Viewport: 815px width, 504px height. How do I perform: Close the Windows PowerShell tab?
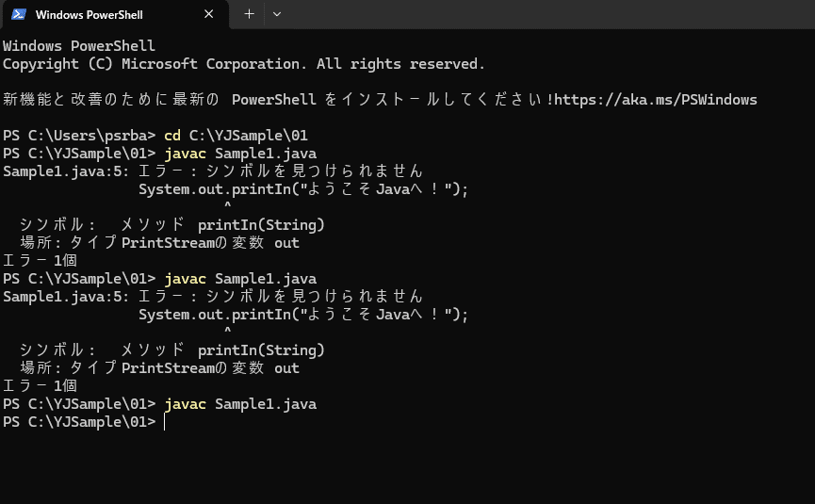click(x=209, y=14)
